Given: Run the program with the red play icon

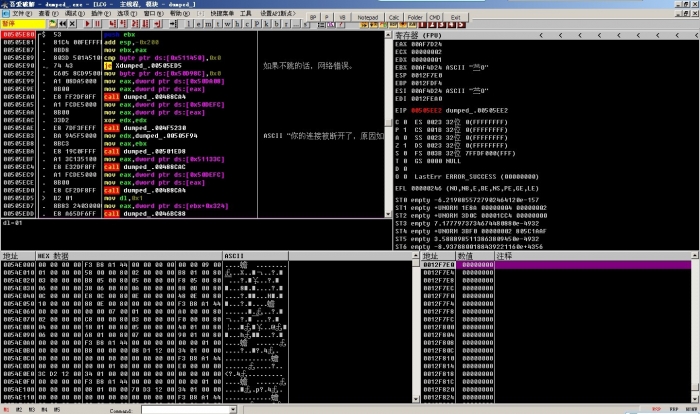Looking at the screenshot, I should [88, 24].
